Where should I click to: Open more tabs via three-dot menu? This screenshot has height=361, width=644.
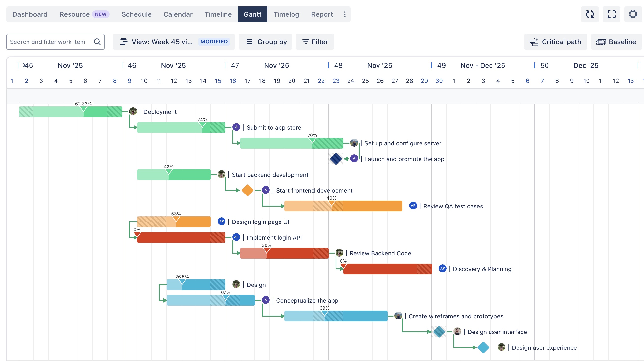coord(345,14)
